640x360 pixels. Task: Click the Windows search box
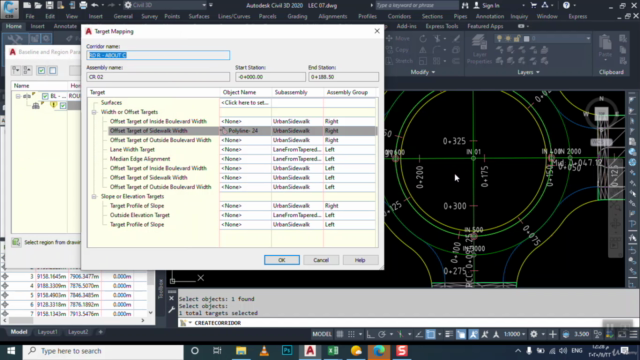pyautogui.click(x=103, y=351)
